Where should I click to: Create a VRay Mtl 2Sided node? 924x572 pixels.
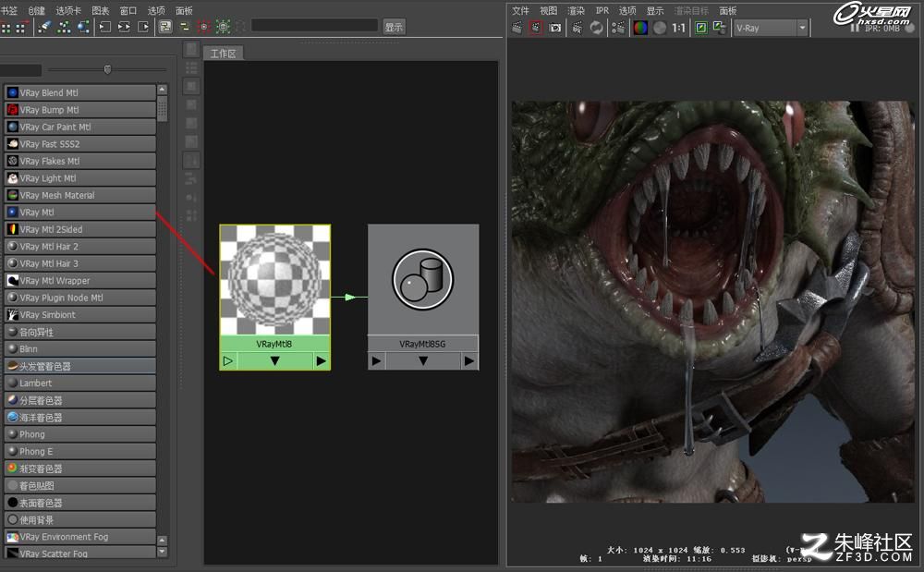(x=80, y=229)
